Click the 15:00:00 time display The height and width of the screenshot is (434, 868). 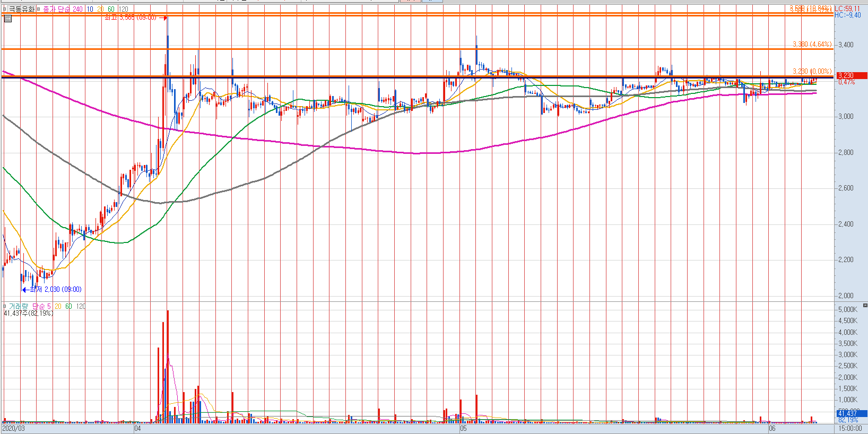point(850,428)
